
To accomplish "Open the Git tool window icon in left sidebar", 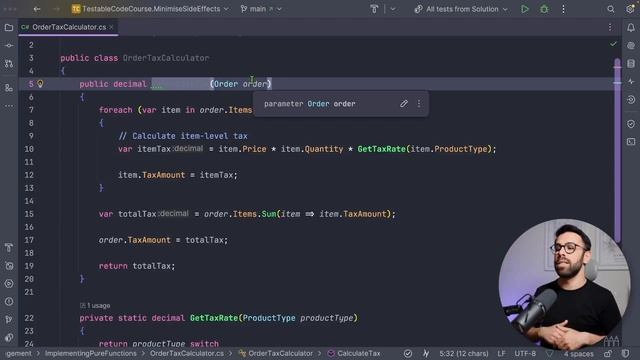I will tap(9, 319).
